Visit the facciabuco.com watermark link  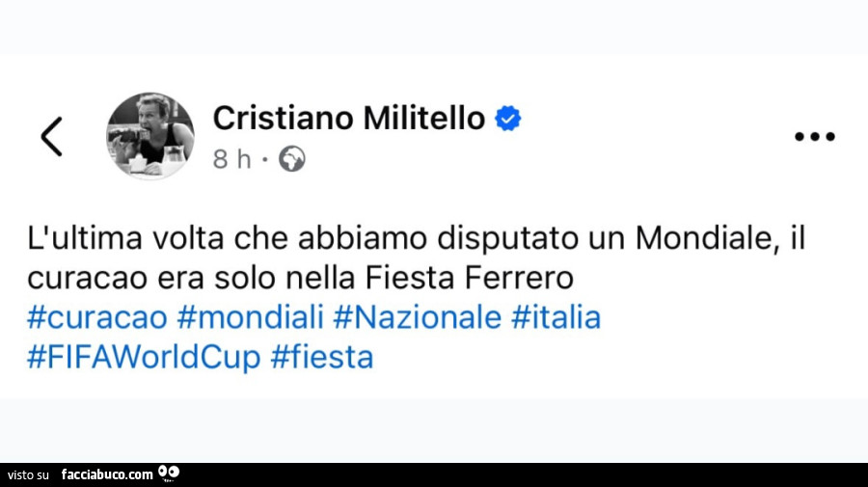click(107, 474)
